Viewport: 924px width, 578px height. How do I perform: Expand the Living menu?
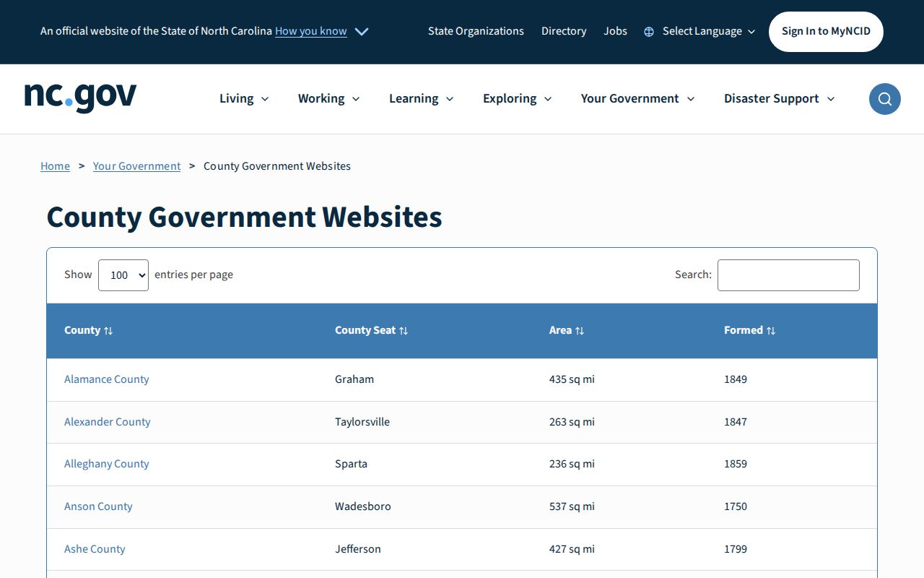[x=244, y=98]
